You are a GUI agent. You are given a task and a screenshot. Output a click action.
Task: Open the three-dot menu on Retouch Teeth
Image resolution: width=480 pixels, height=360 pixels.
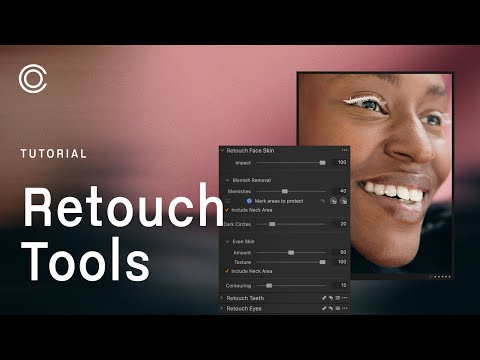point(344,298)
